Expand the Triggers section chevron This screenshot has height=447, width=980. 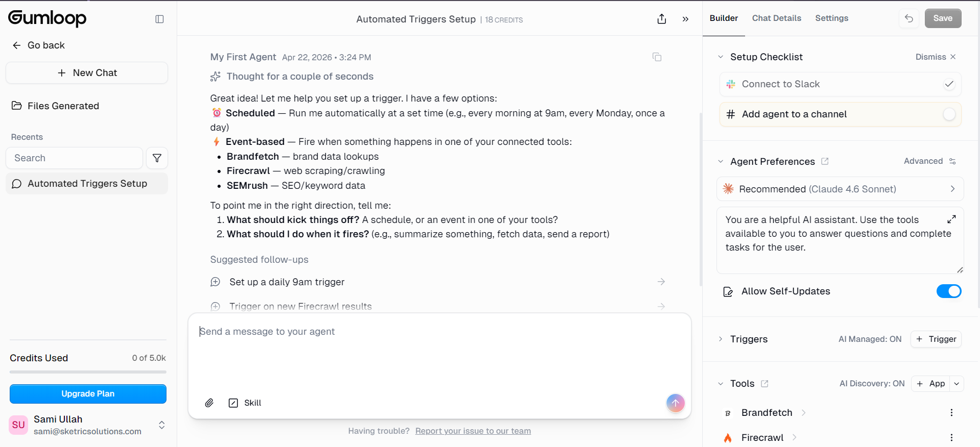tap(721, 339)
